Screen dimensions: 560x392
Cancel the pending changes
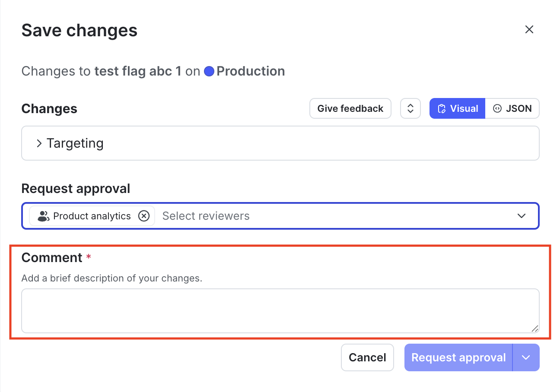click(x=367, y=357)
